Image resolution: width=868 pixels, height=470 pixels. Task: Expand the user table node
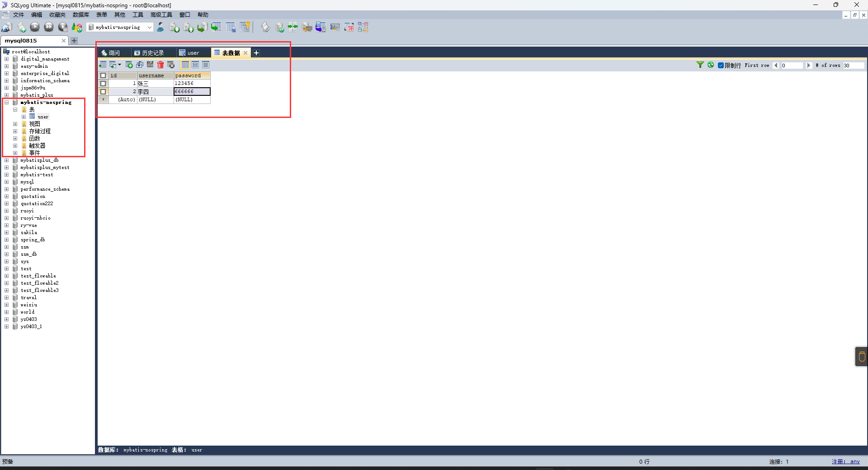tap(24, 117)
